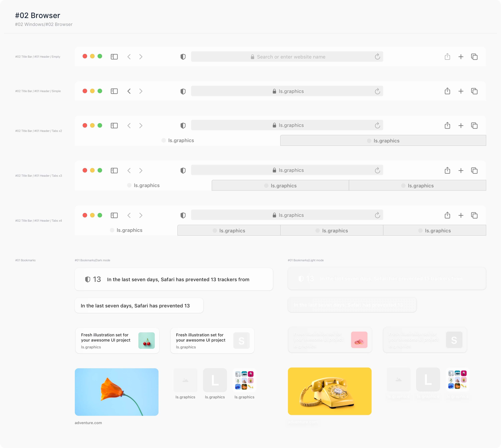
Task: Open the yellow telephone thumbnail
Action: tap(329, 391)
